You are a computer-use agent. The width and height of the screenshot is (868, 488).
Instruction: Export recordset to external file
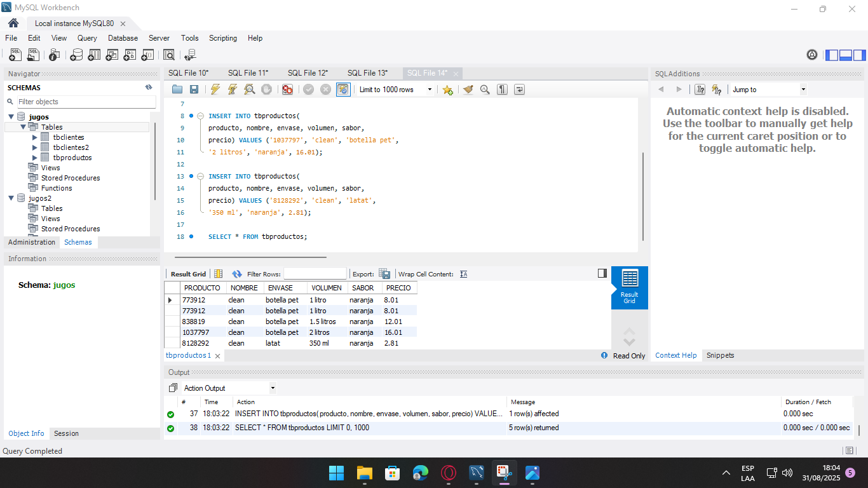click(x=384, y=274)
